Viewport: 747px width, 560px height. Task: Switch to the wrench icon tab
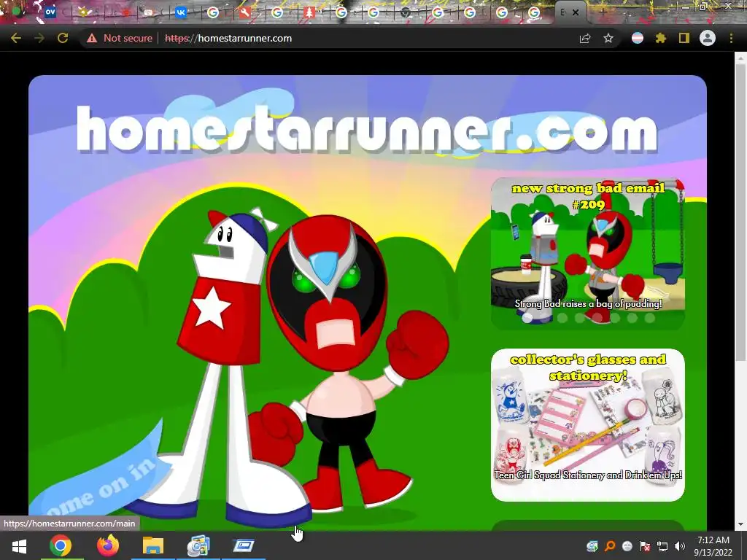pyautogui.click(x=244, y=12)
